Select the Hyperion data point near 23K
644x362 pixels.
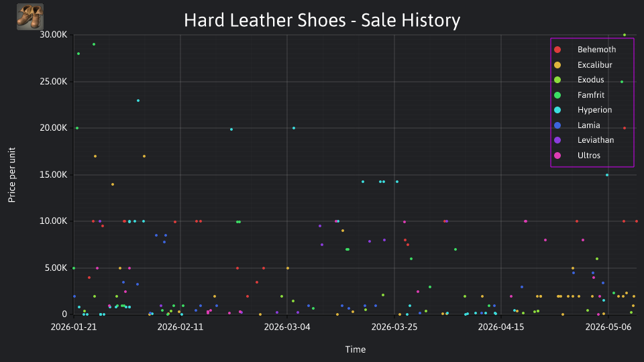(138, 101)
